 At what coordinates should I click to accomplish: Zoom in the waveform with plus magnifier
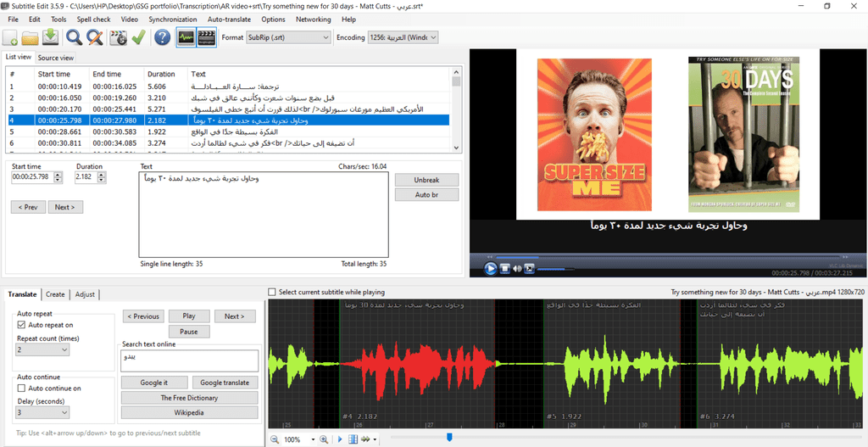click(x=324, y=440)
